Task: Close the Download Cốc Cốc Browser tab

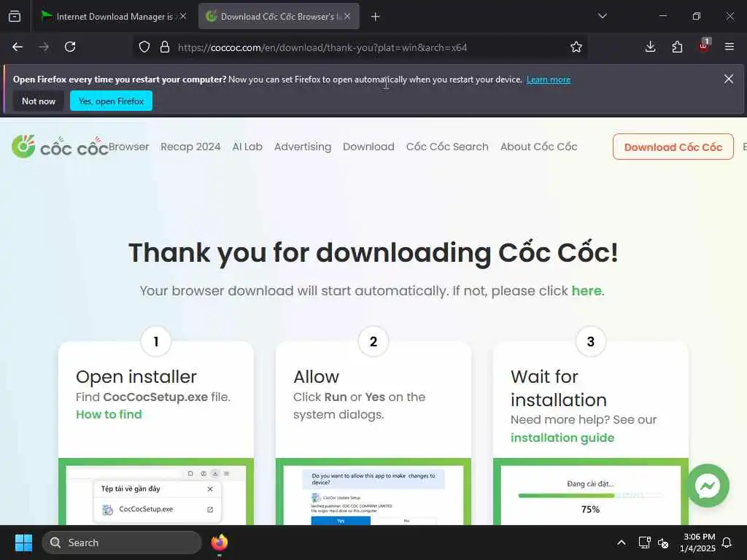Action: 347,16
